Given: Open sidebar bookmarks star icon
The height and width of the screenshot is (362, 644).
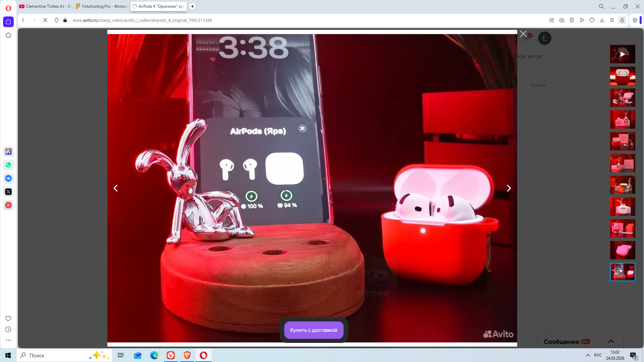Looking at the screenshot, I should [8, 35].
